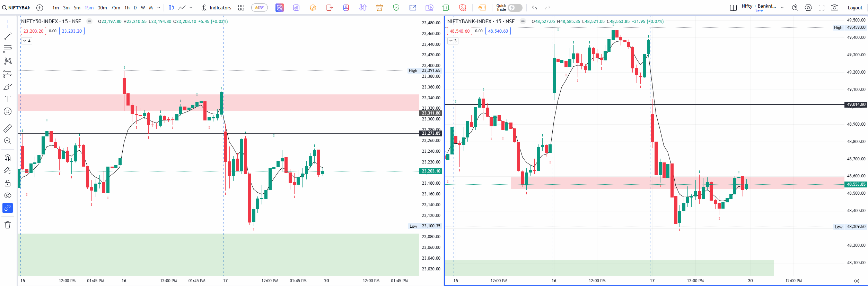Click NIFTYBANK red sell price 48,540.60
The width and height of the screenshot is (868, 286).
pyautogui.click(x=460, y=31)
